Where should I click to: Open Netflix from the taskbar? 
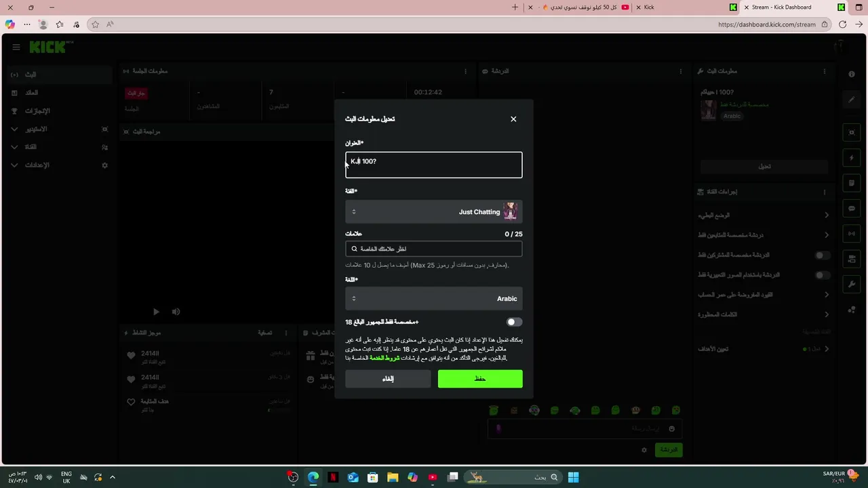(x=333, y=477)
